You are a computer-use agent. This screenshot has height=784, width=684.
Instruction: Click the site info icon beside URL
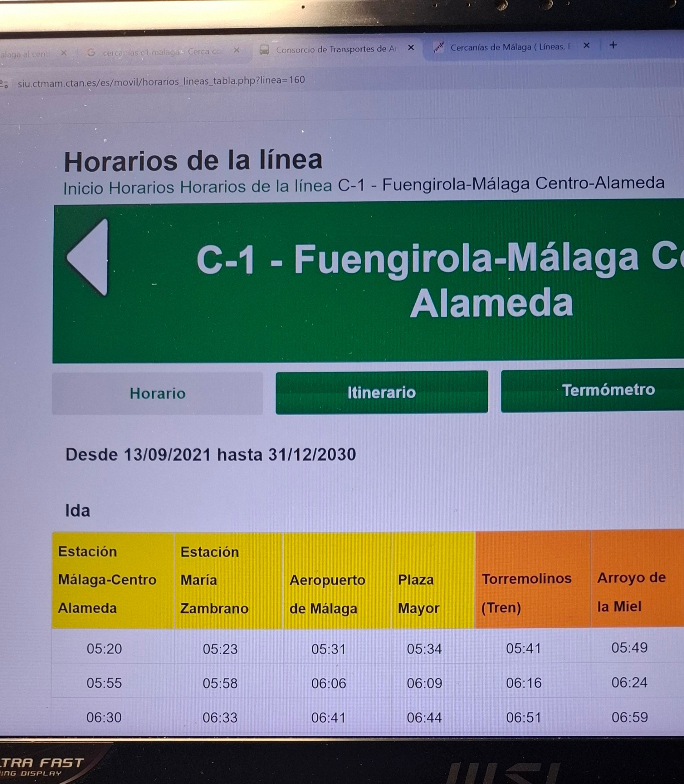click(4, 84)
